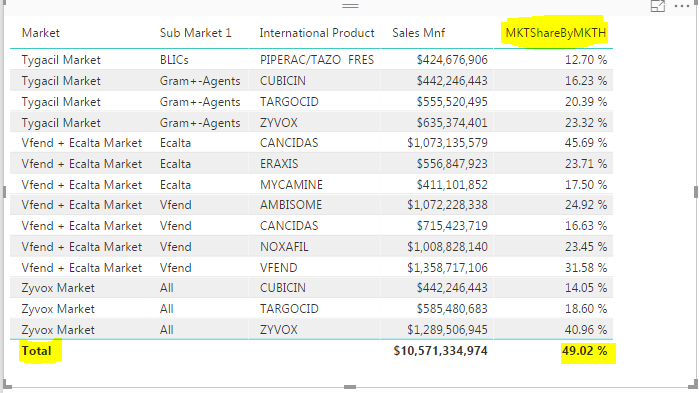
Task: Open the focus mode icon
Action: 658,6
